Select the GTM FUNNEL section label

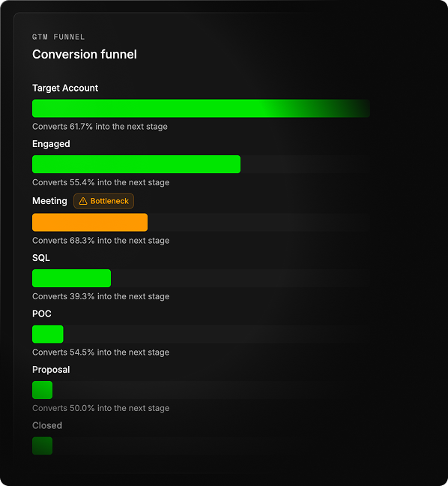(x=58, y=37)
